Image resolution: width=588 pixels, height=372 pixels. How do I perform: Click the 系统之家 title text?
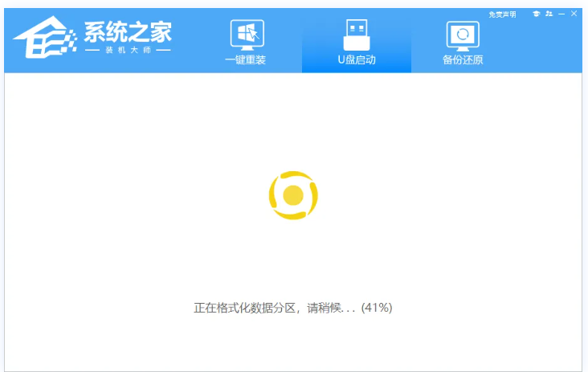coord(128,32)
